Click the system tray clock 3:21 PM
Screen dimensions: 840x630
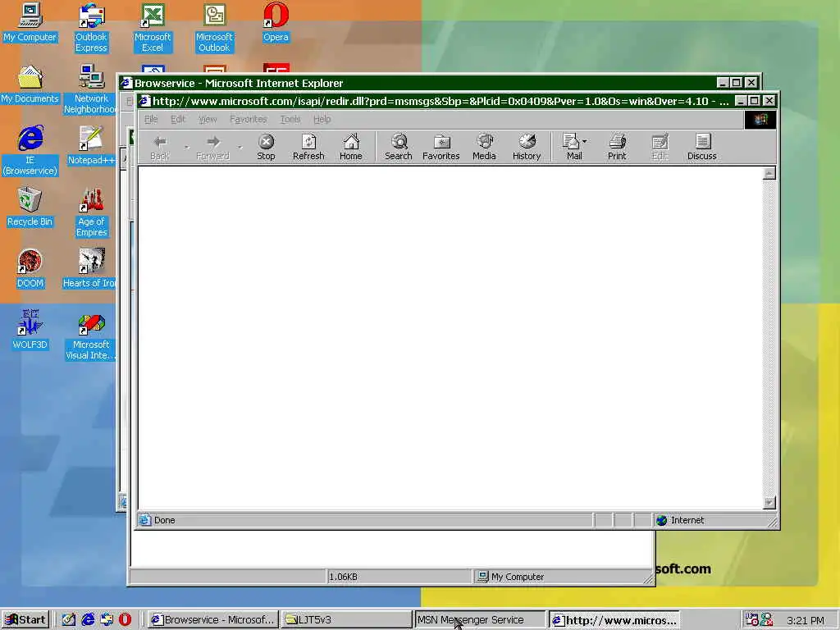point(806,620)
